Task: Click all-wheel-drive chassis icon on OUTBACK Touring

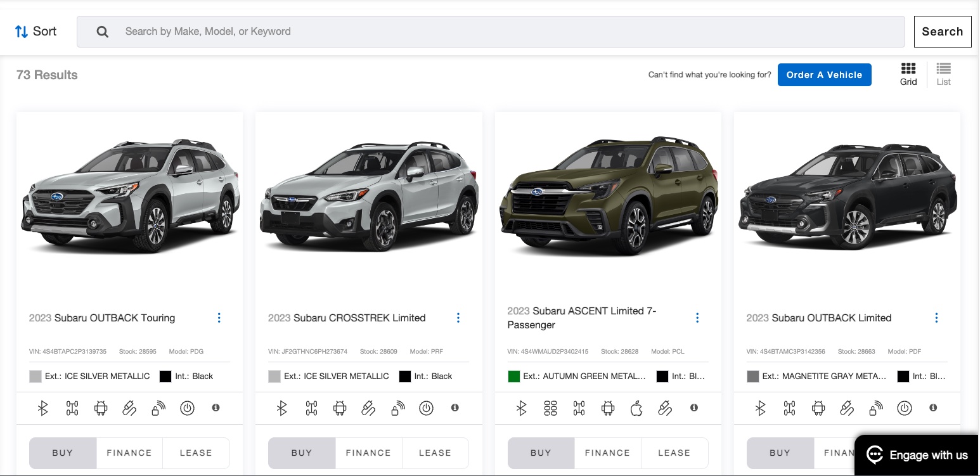Action: [x=72, y=408]
